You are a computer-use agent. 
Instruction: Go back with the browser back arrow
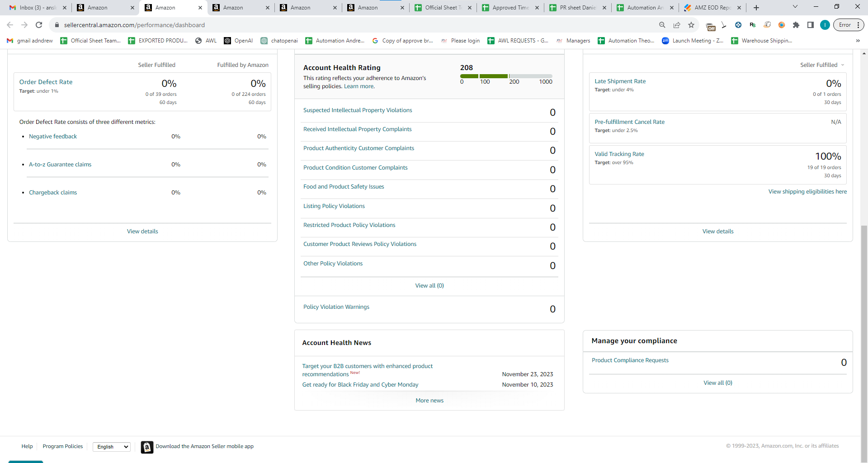coord(10,25)
